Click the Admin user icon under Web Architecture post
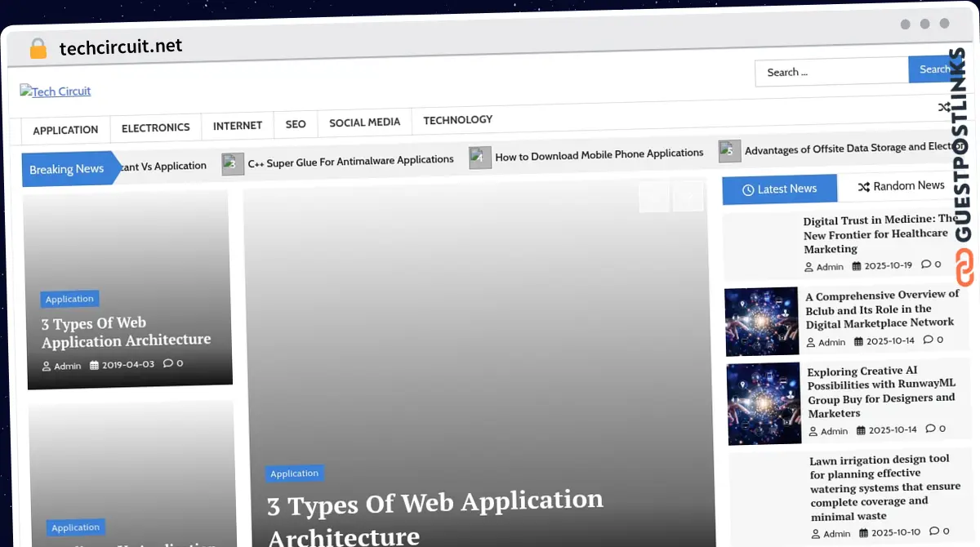The width and height of the screenshot is (980, 547). (x=47, y=366)
